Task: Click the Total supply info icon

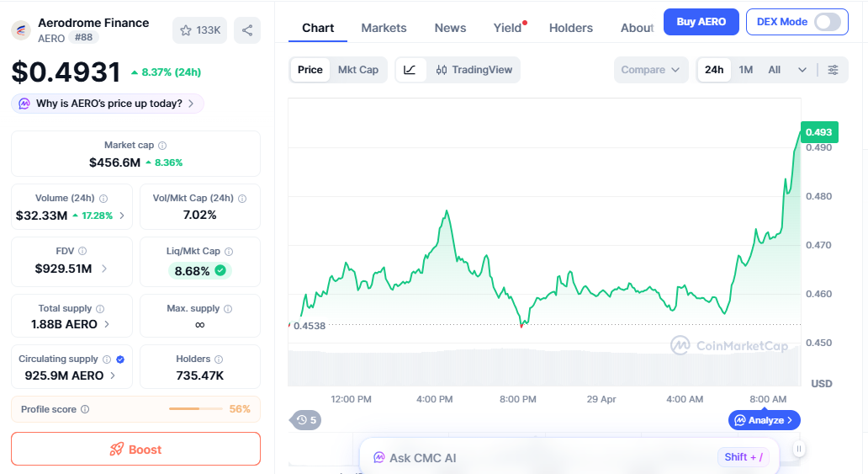Action: click(100, 309)
